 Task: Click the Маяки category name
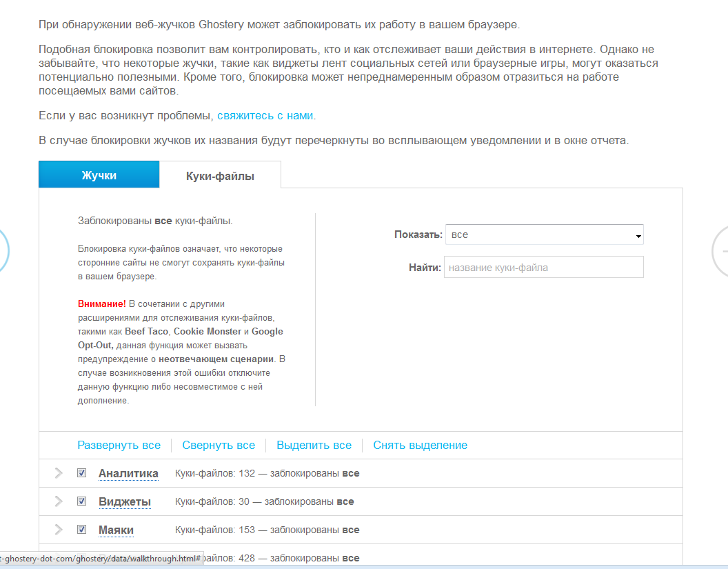tap(116, 530)
